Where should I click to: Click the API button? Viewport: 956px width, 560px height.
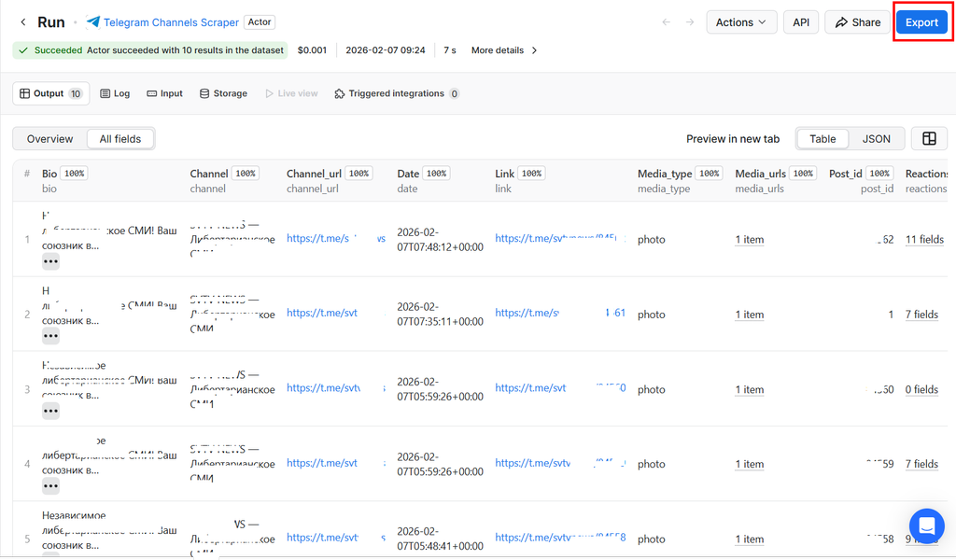(x=800, y=22)
